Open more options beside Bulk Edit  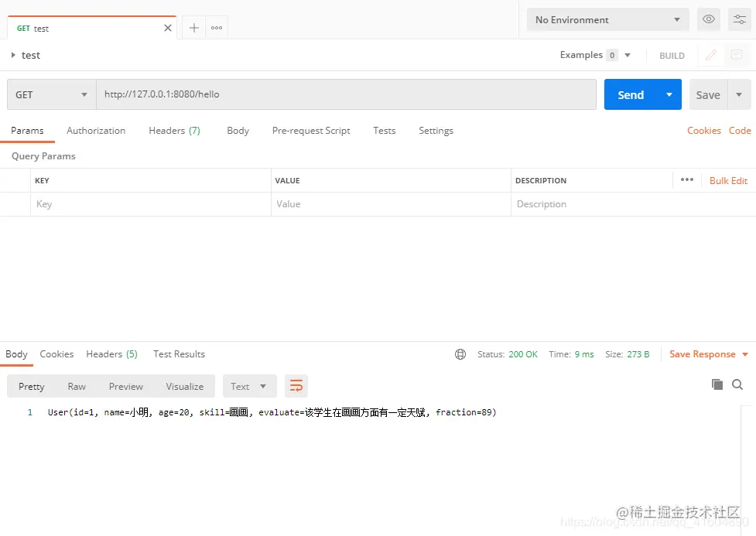pyautogui.click(x=686, y=180)
